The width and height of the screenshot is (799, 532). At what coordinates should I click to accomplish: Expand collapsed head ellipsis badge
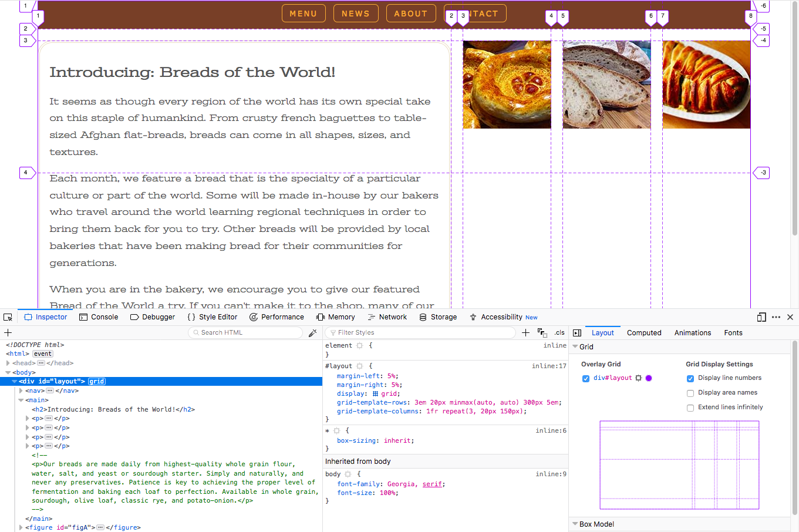pos(41,363)
